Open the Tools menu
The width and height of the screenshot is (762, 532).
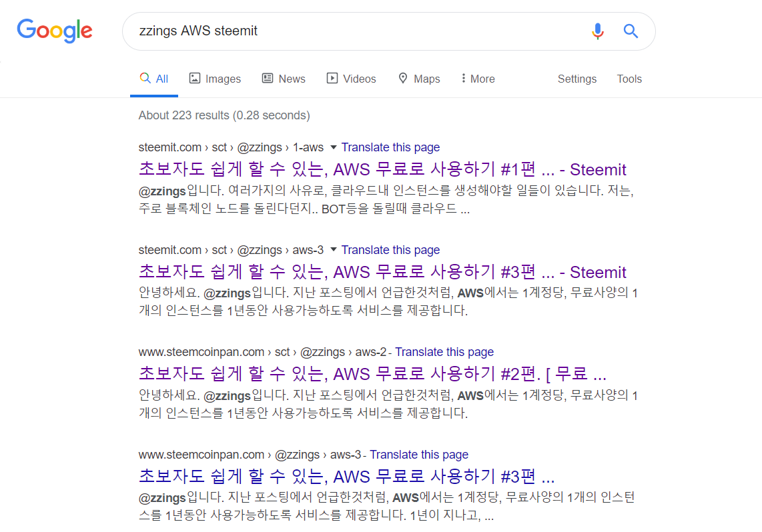[629, 78]
